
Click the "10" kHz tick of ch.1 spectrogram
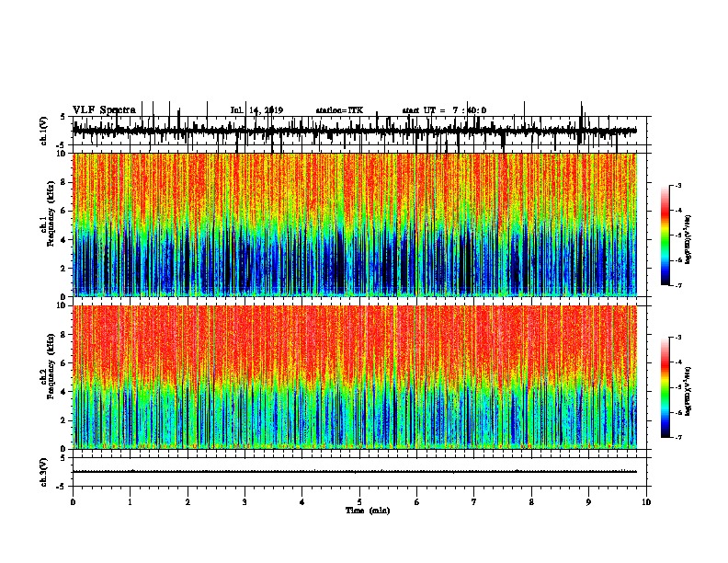[62, 154]
